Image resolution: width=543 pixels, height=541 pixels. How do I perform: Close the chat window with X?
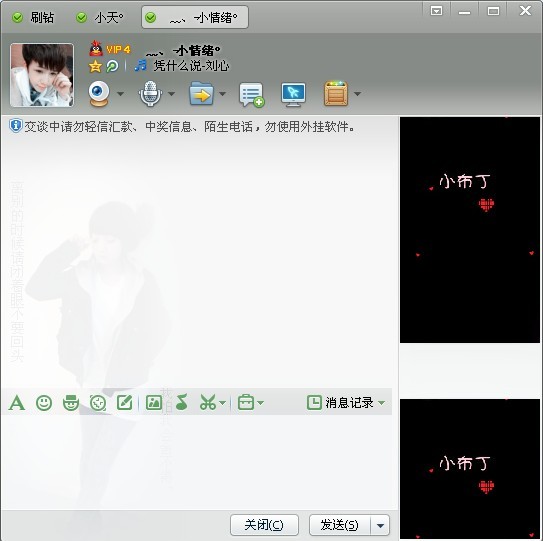(525, 10)
